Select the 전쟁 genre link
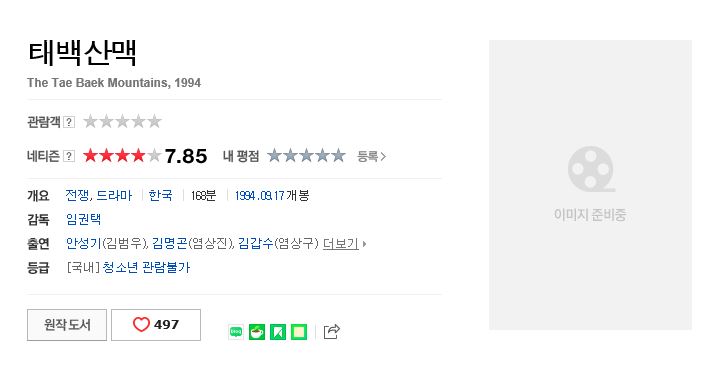Screen dimensions: 725x387 click(78, 196)
